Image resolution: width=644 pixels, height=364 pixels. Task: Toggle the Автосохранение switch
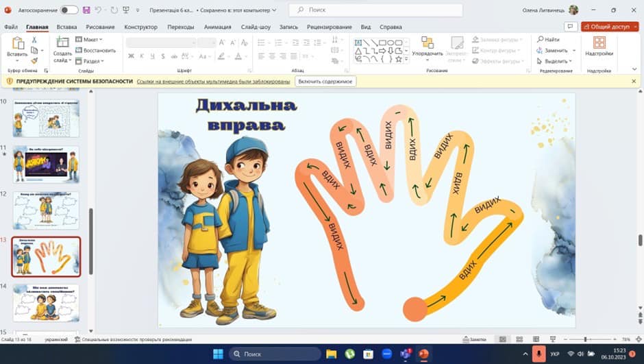tap(69, 10)
